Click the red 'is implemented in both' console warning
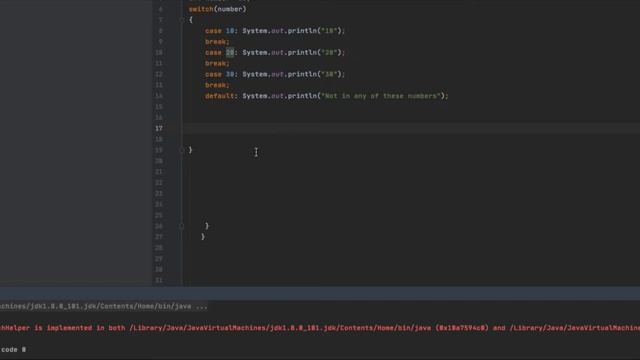Image resolution: width=640 pixels, height=360 pixels. click(x=320, y=328)
